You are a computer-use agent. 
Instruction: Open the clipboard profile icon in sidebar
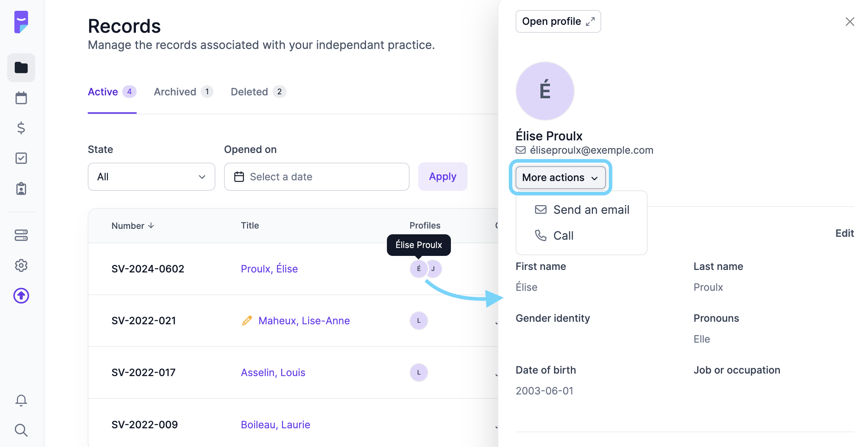[x=21, y=189]
